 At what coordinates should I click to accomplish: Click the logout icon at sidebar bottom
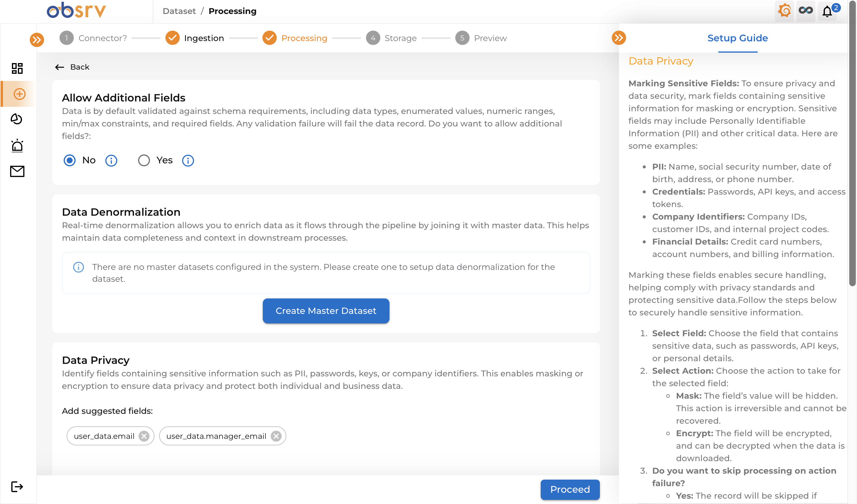[17, 487]
